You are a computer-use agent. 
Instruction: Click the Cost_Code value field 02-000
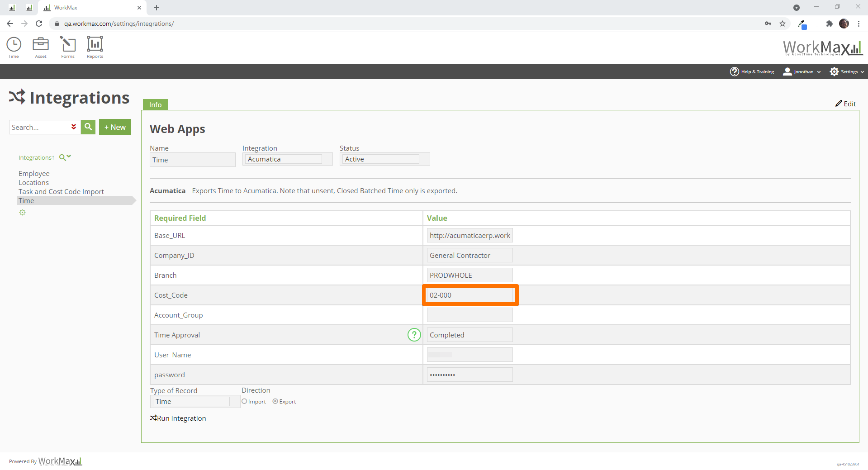click(470, 295)
